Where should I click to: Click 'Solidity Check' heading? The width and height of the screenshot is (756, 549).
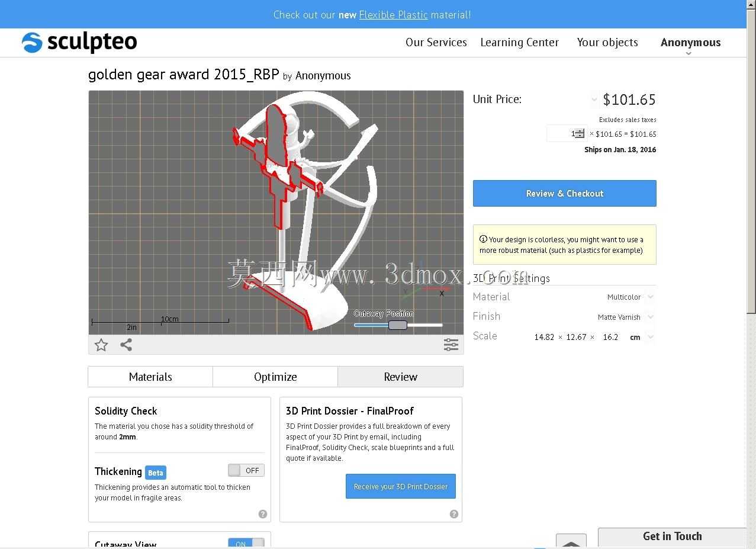tap(126, 411)
